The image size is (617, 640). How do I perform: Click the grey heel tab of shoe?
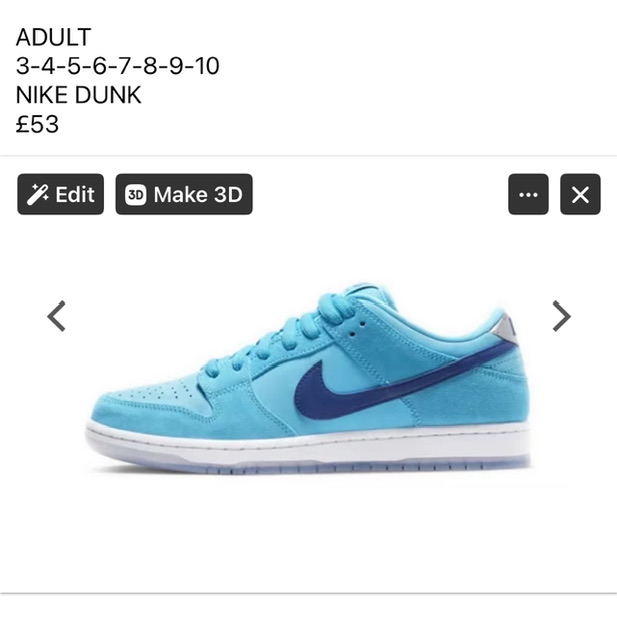[x=506, y=330]
